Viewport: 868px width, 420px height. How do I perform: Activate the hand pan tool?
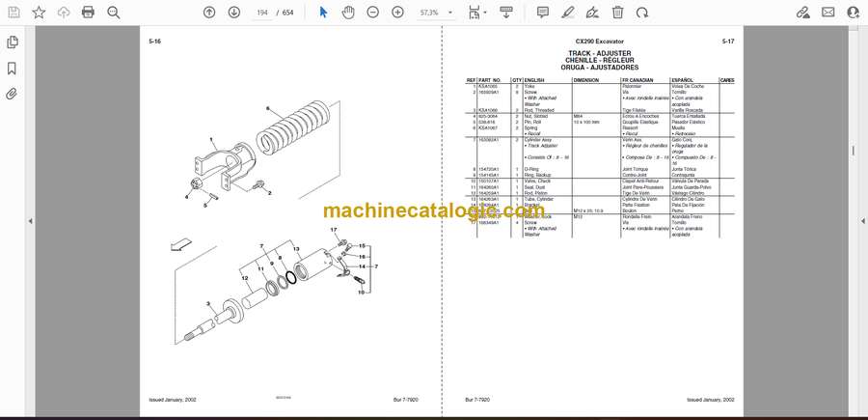tap(347, 13)
